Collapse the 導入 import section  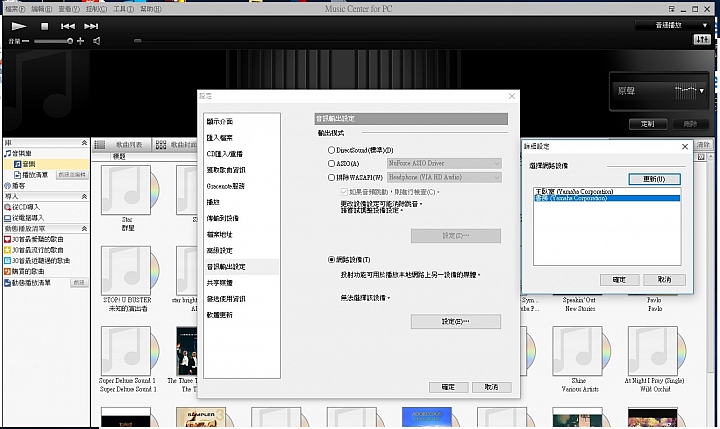point(84,196)
